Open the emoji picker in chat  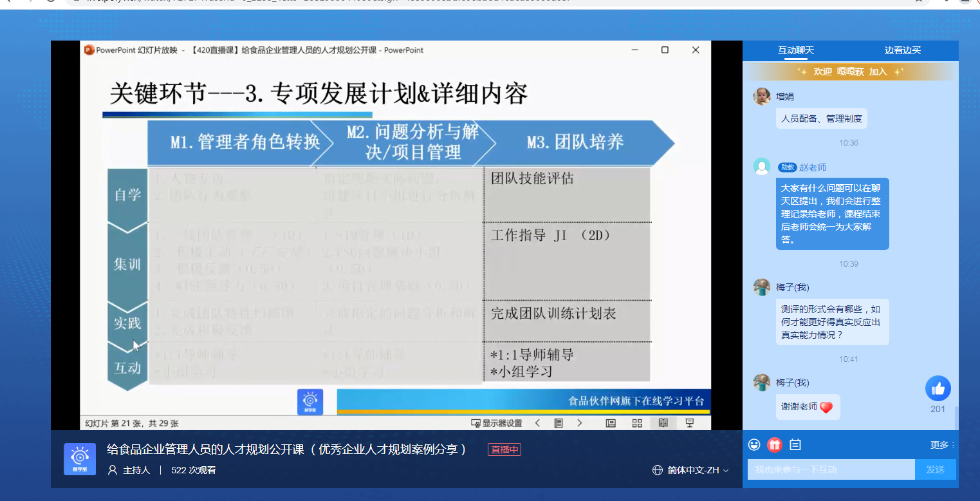pyautogui.click(x=754, y=445)
